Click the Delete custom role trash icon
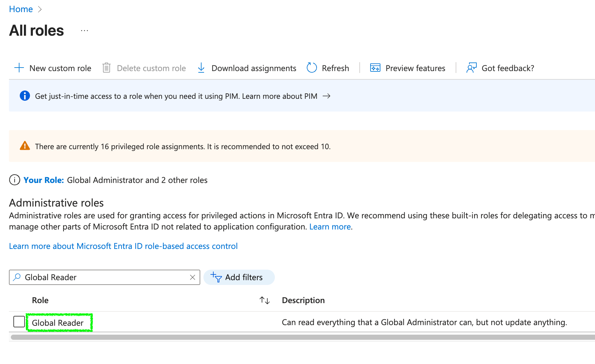The height and width of the screenshot is (364, 595). [107, 68]
